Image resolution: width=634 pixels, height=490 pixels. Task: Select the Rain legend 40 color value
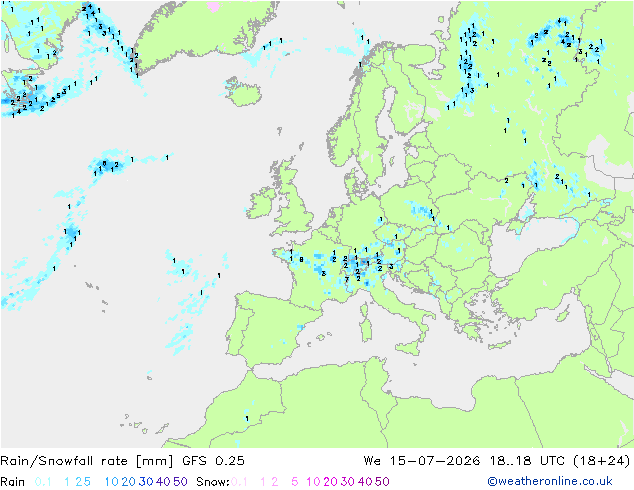tap(163, 482)
